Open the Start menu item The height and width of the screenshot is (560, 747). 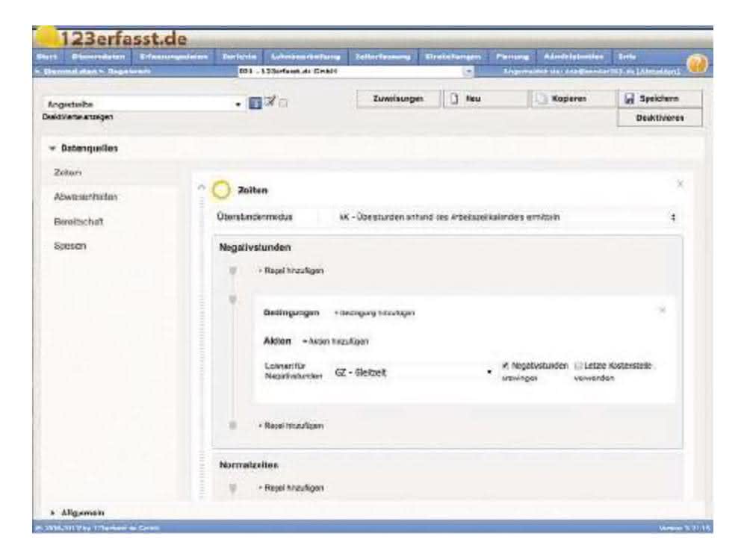46,57
